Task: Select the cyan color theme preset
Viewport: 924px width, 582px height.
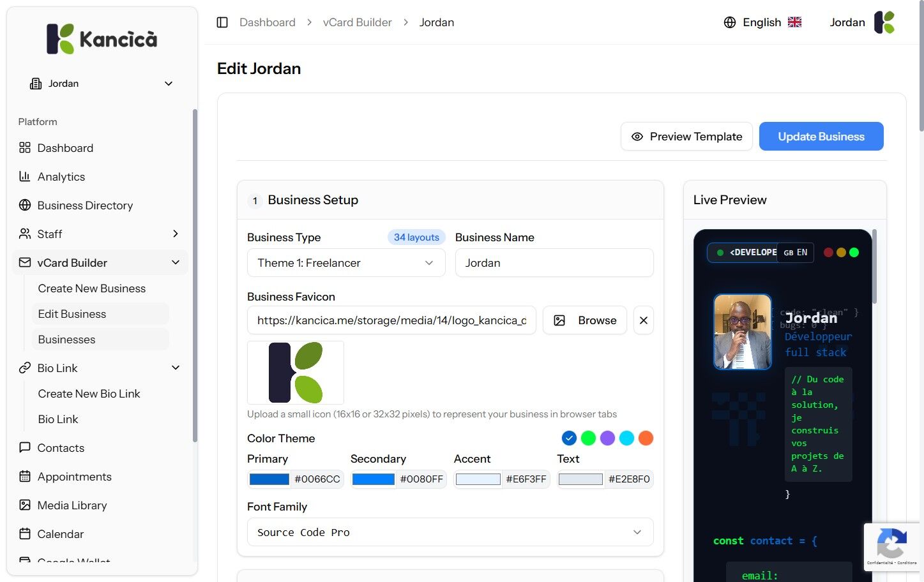Action: (626, 438)
